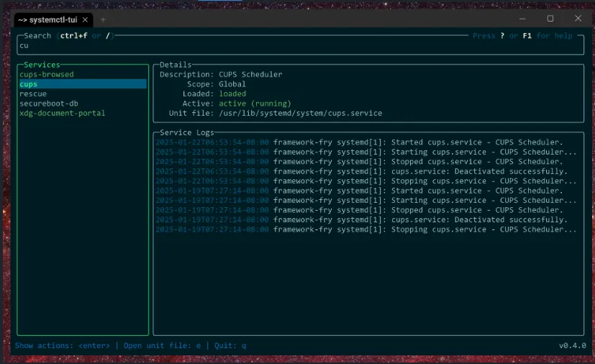Screen dimensions: 595x364
Task: Pick the xdg-document-portal service
Action: point(62,114)
